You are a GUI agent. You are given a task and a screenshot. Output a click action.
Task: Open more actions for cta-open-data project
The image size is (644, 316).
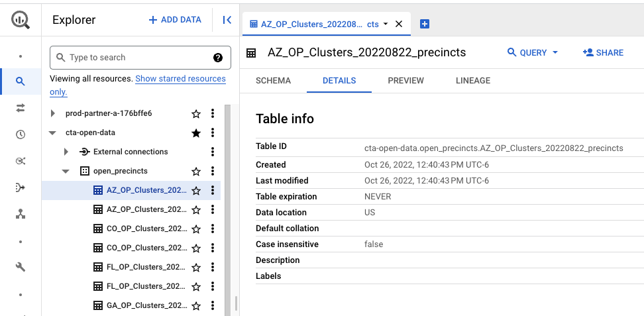212,132
